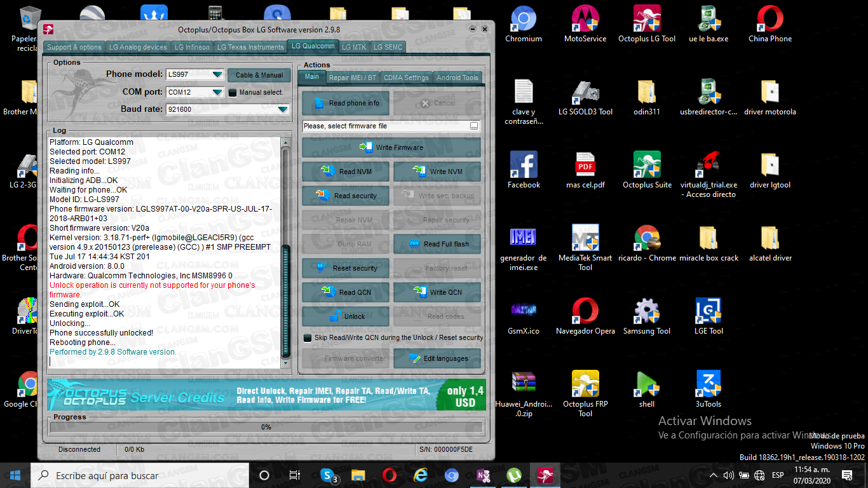Open usbredirector-c desktop icon
Image resolution: width=868 pixels, height=488 pixels.
[x=709, y=98]
